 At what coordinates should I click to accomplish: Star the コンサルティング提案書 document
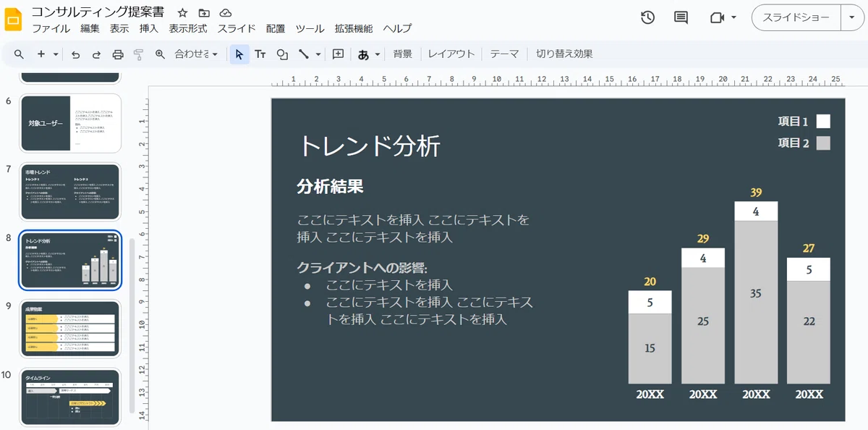click(x=183, y=13)
